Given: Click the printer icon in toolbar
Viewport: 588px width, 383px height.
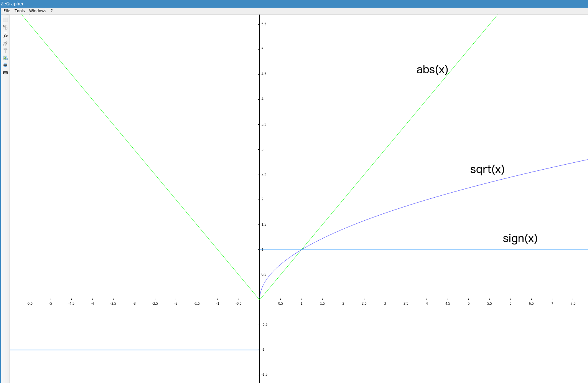Looking at the screenshot, I should [x=5, y=65].
